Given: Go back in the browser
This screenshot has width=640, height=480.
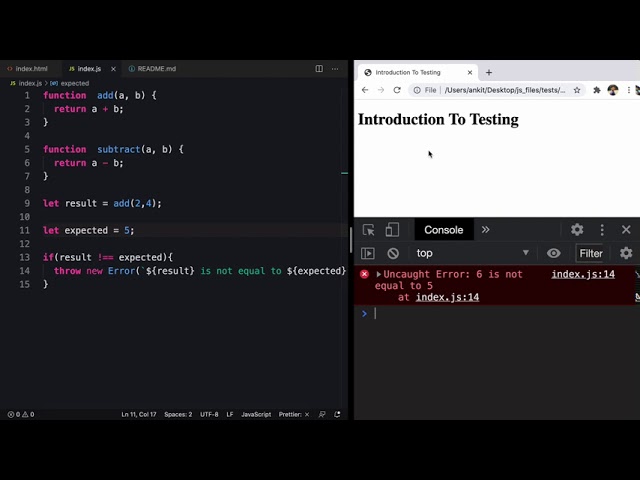Looking at the screenshot, I should tap(365, 90).
